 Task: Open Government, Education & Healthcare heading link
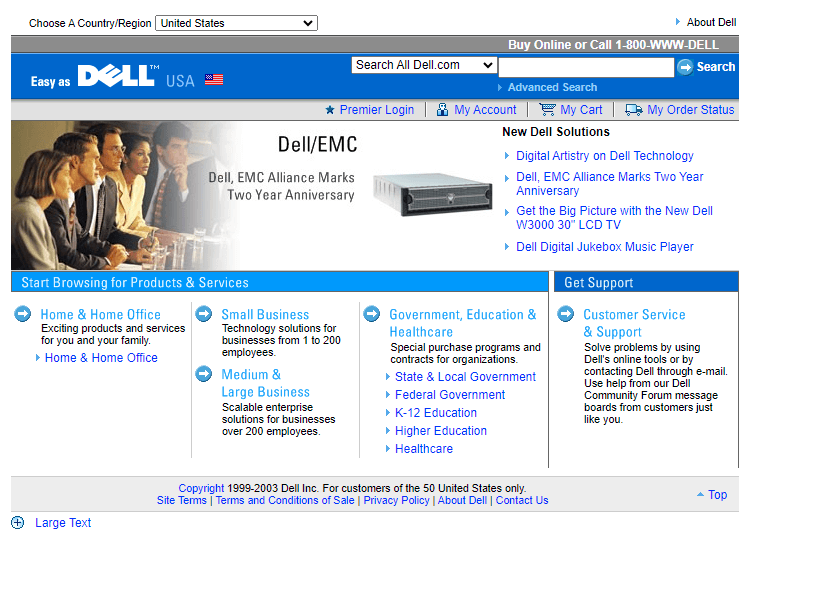pos(463,323)
